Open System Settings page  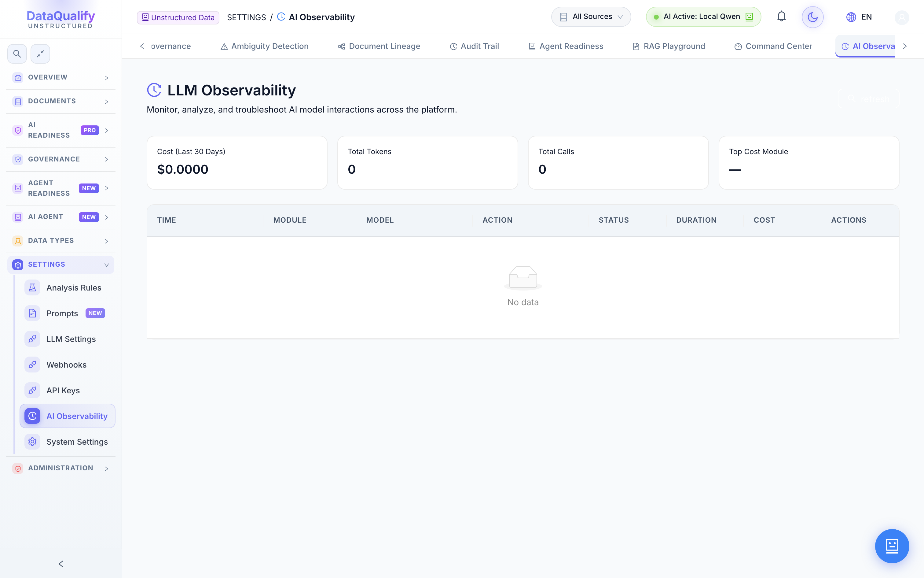(x=68, y=442)
